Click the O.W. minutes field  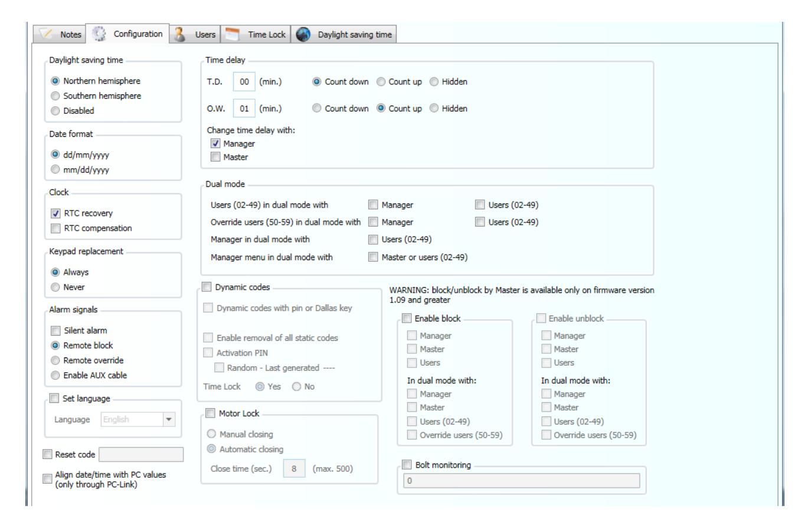click(x=244, y=109)
